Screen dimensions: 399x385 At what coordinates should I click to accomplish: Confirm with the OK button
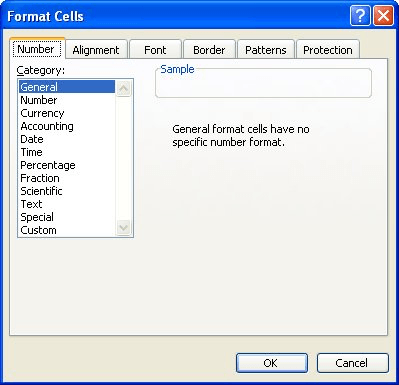point(272,363)
